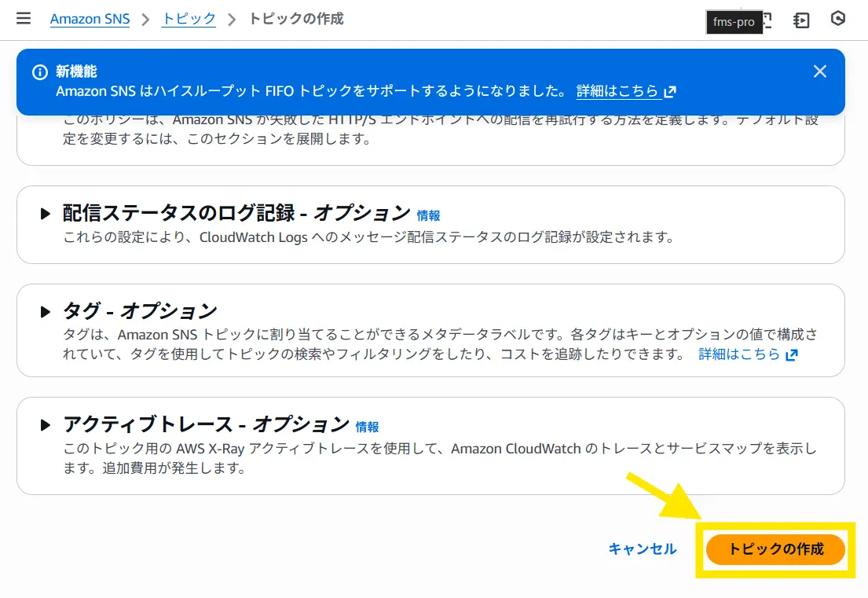The width and height of the screenshot is (868, 598).
Task: Click the hexagon icon in top-right header
Action: coord(838,20)
